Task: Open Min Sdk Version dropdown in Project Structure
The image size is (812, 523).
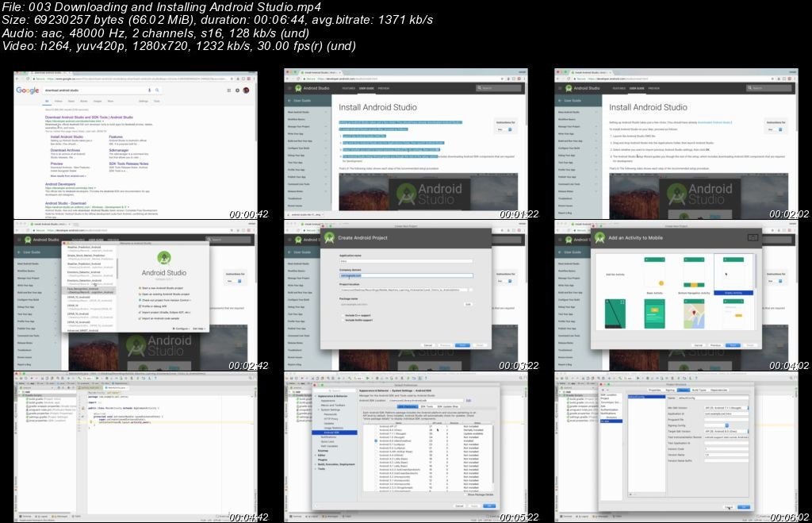Action: click(726, 408)
